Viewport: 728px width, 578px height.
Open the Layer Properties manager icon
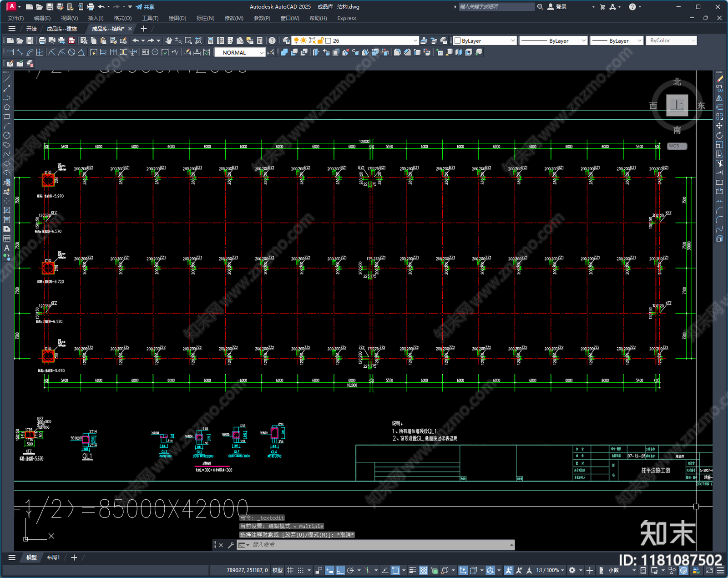point(286,41)
